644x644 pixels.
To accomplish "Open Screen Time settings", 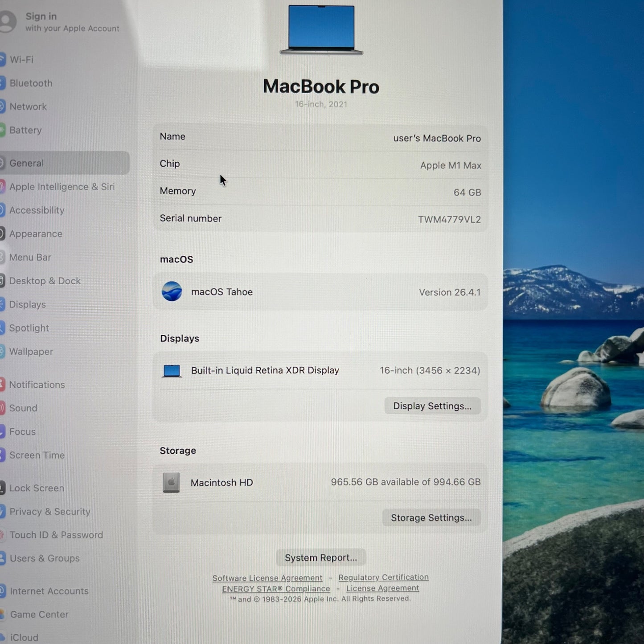I will pos(37,455).
